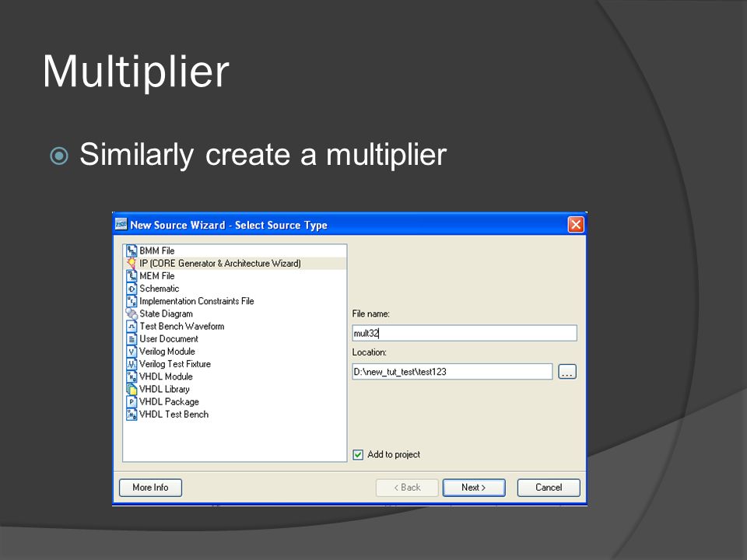Untick the Add to project checkbox

point(358,455)
